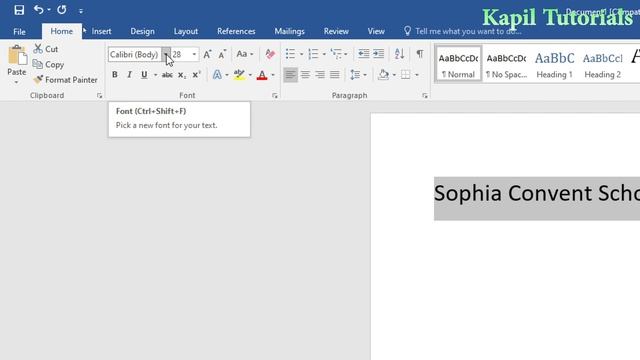Apply paragraph shading with paint bucket
This screenshot has width=640, height=360.
pos(383,75)
